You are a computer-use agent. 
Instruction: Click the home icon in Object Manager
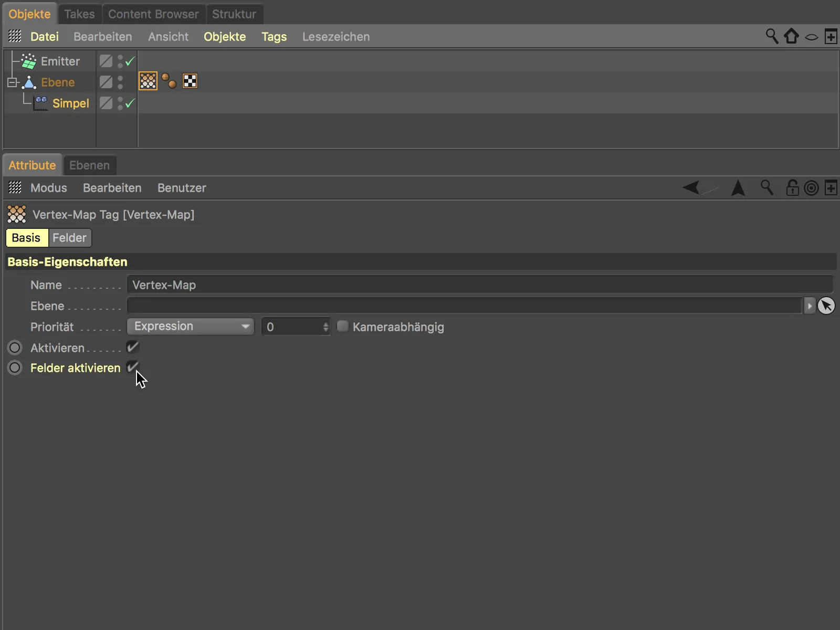coord(791,36)
